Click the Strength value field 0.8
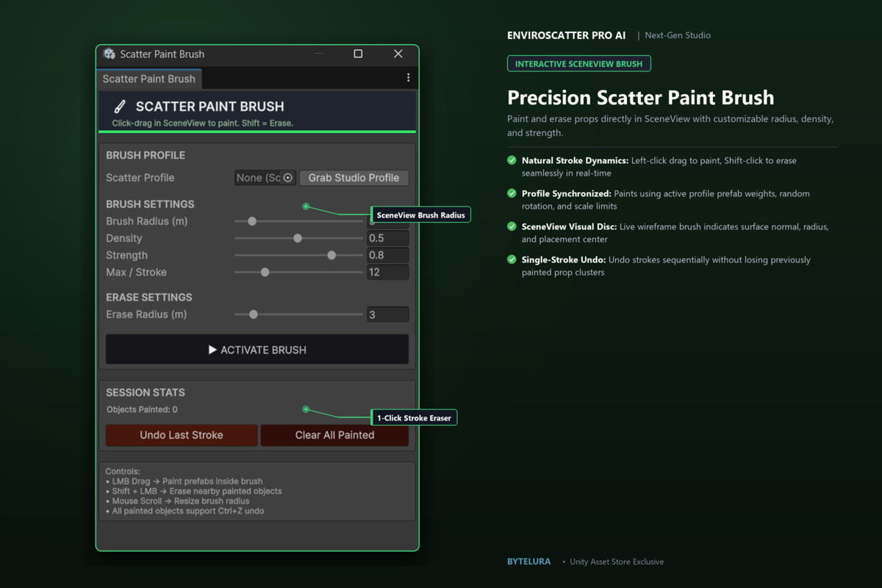The image size is (882, 588). [x=388, y=255]
